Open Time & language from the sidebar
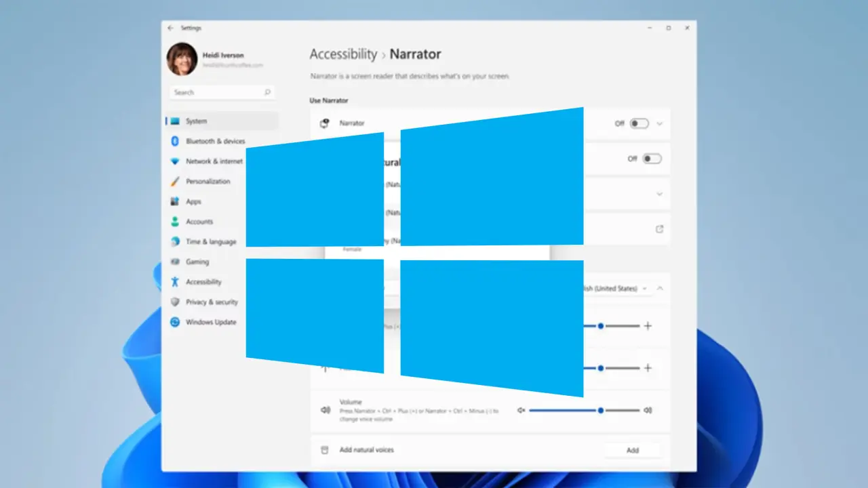This screenshot has width=868, height=488. click(x=211, y=242)
